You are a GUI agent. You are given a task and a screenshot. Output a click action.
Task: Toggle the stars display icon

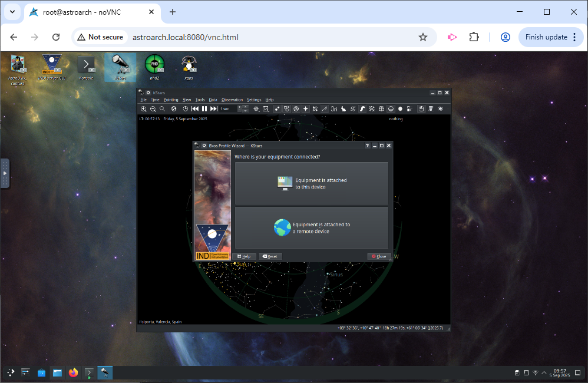[x=277, y=109]
